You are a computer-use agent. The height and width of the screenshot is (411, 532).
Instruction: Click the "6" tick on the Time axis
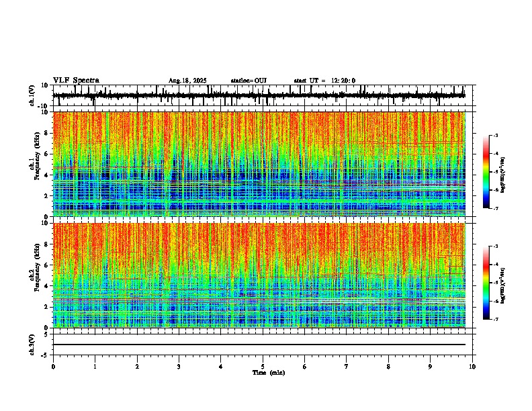tap(305, 367)
